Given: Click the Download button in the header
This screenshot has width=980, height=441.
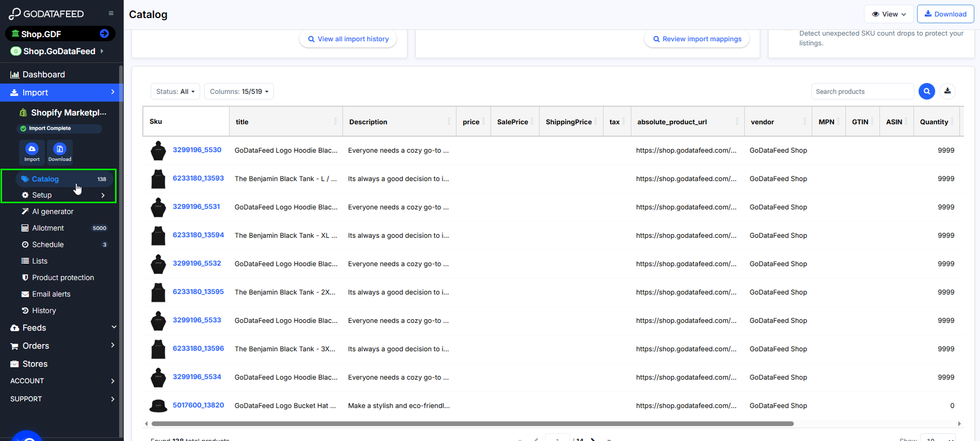Looking at the screenshot, I should click(x=945, y=14).
